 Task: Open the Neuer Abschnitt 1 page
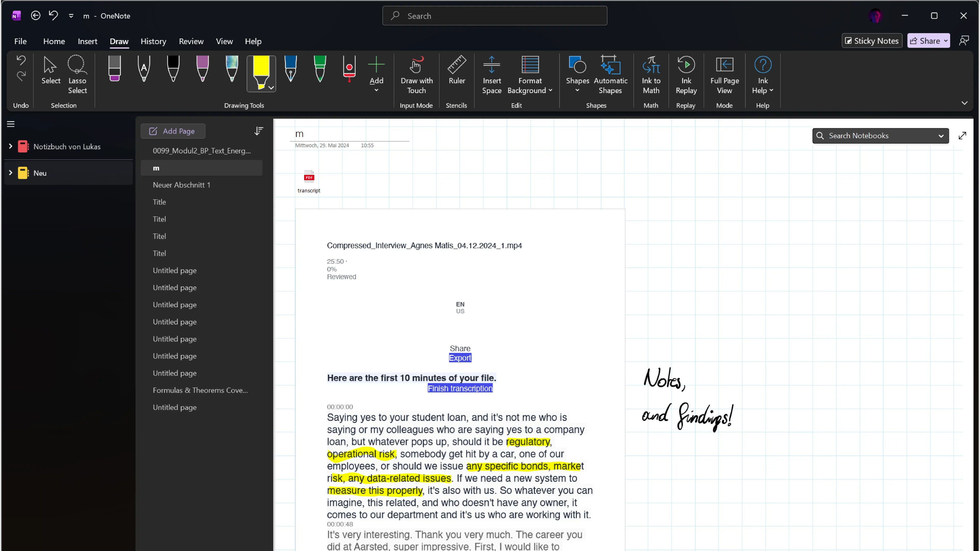click(201, 185)
